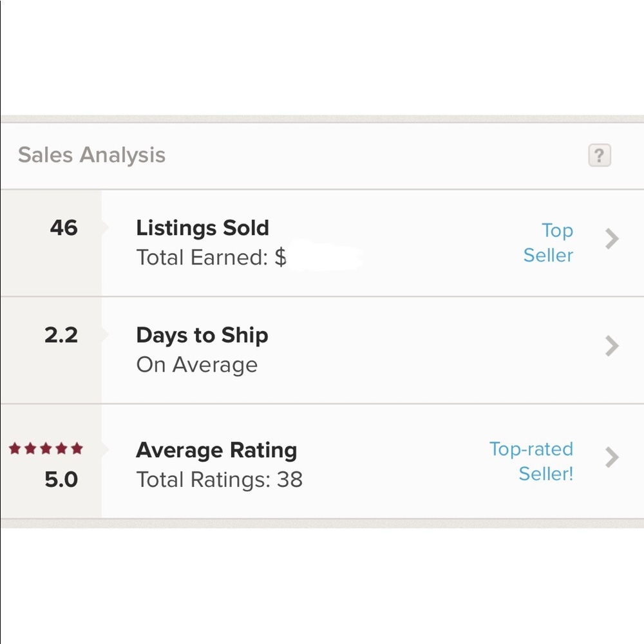Screen dimensions: 644x644
Task: Open the Days to Ship details chevron
Action: point(611,346)
